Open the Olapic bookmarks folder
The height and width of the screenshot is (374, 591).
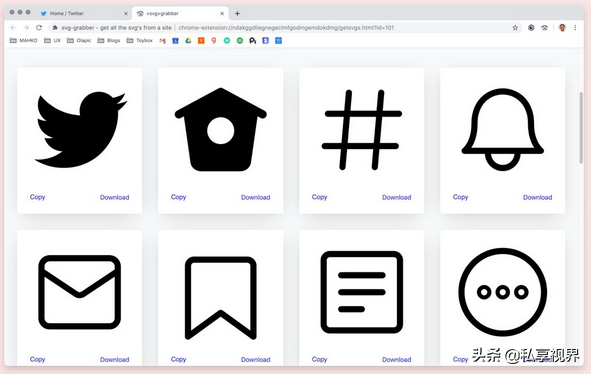79,40
